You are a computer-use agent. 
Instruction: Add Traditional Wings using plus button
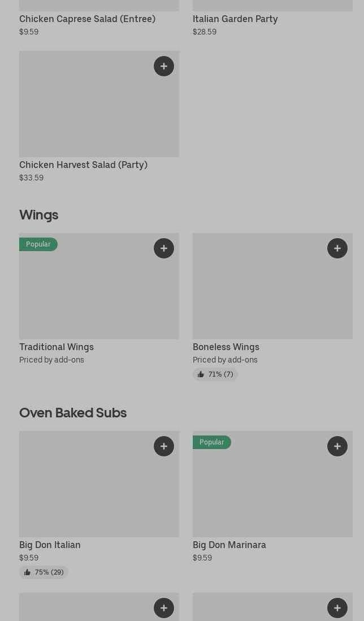point(164,248)
